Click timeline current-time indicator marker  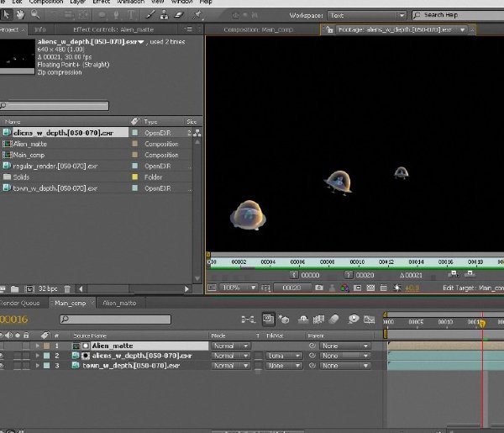pyautogui.click(x=482, y=323)
